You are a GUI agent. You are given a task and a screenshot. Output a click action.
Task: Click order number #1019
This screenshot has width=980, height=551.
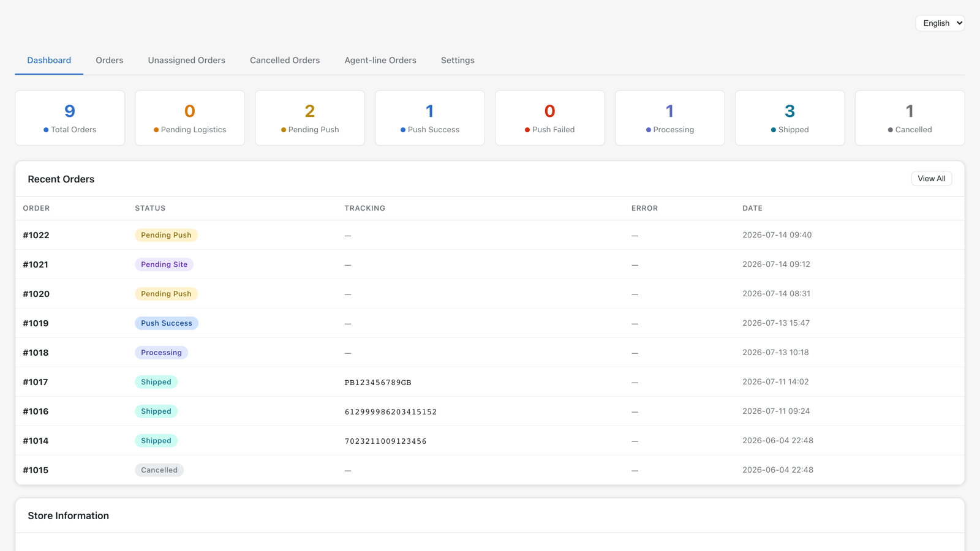pyautogui.click(x=36, y=323)
